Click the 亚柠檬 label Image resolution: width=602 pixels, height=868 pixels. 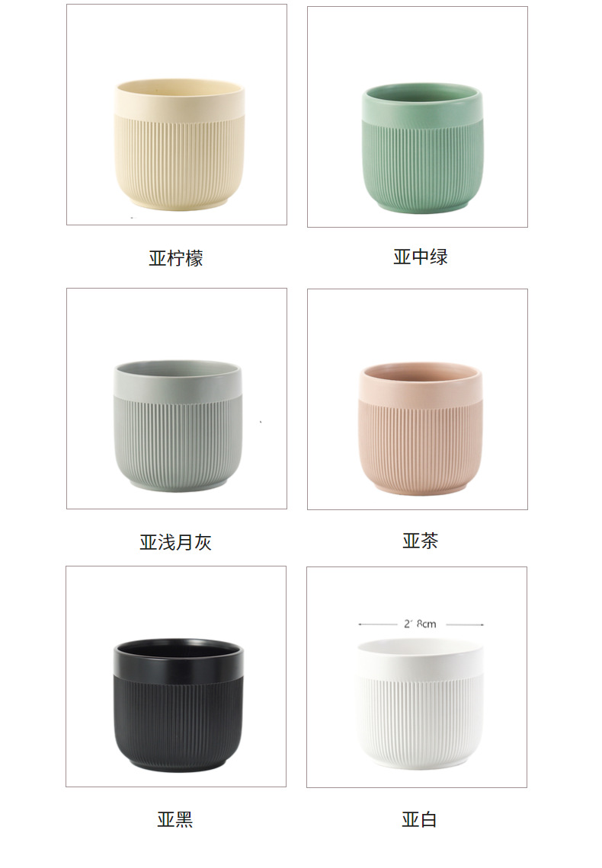click(x=176, y=259)
